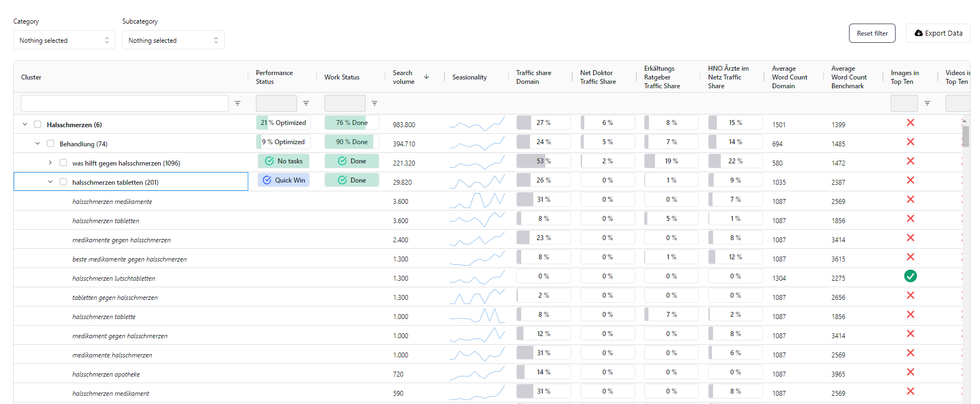
Task: Click the Export Data button
Action: pyautogui.click(x=938, y=33)
